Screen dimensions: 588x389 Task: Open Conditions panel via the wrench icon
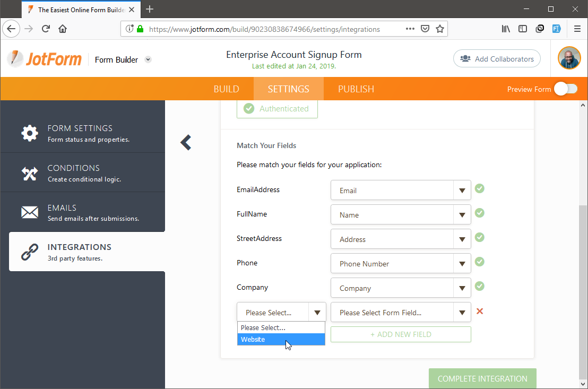point(29,172)
